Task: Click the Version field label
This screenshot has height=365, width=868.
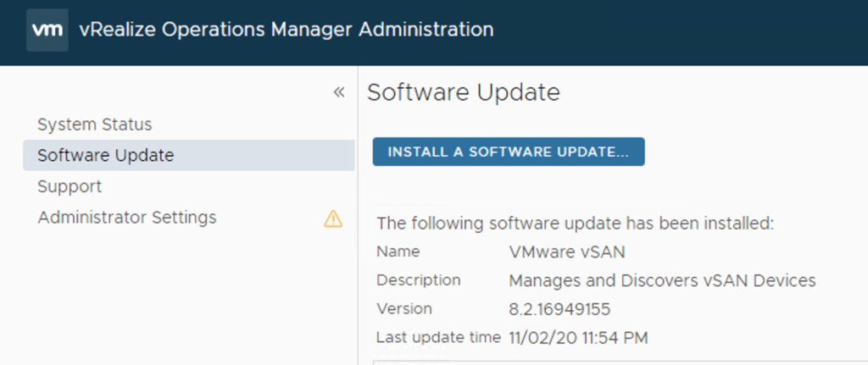Action: (x=404, y=309)
